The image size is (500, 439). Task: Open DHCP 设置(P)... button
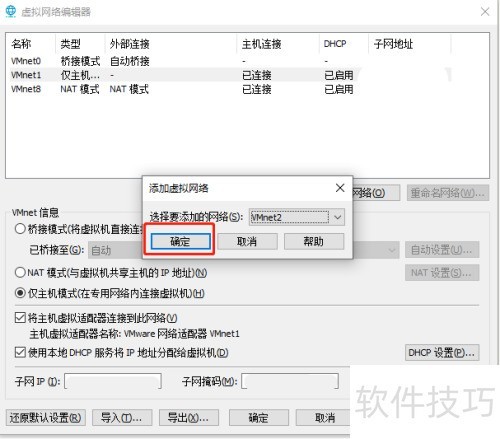point(442,352)
